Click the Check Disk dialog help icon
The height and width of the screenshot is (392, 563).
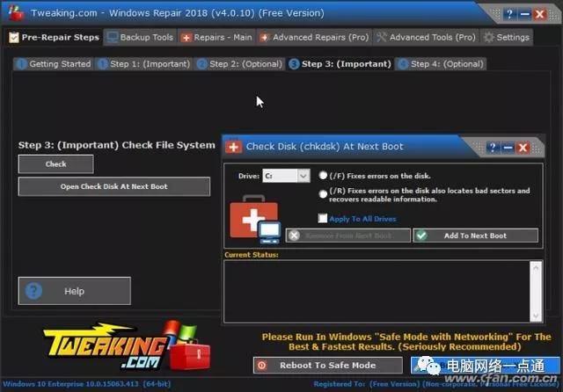pyautogui.click(x=493, y=148)
